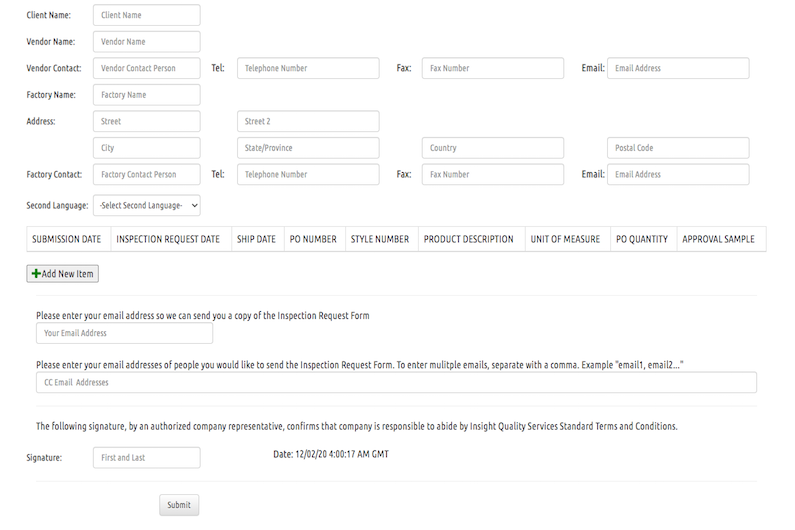This screenshot has height=530, width=795.
Task: Click the green plus icon on Add New Item
Action: [37, 273]
